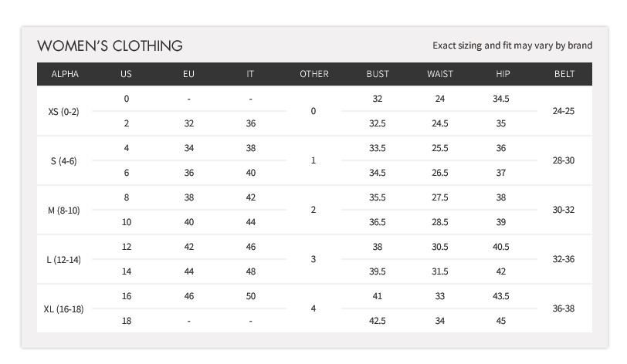Click the ALPHA column header
This screenshot has width=627, height=364.
click(65, 74)
